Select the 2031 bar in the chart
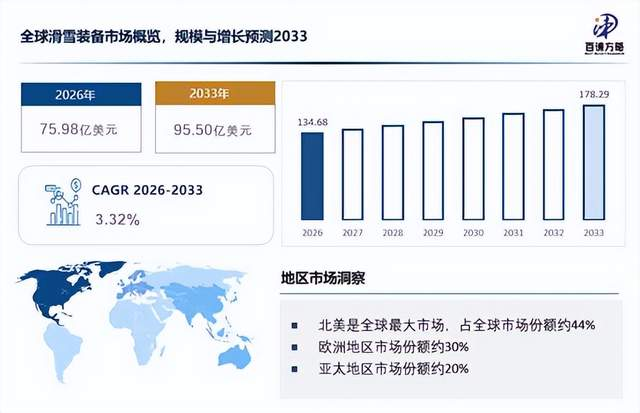This screenshot has width=640, height=413. pyautogui.click(x=513, y=167)
